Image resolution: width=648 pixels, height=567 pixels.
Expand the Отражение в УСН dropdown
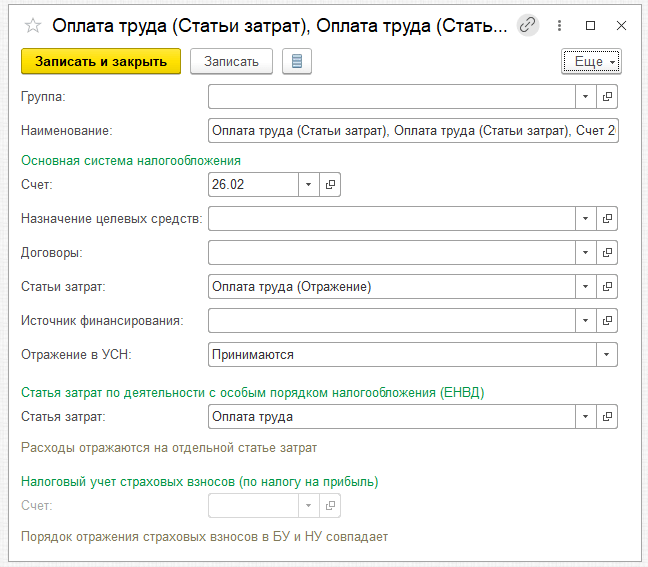coord(607,355)
